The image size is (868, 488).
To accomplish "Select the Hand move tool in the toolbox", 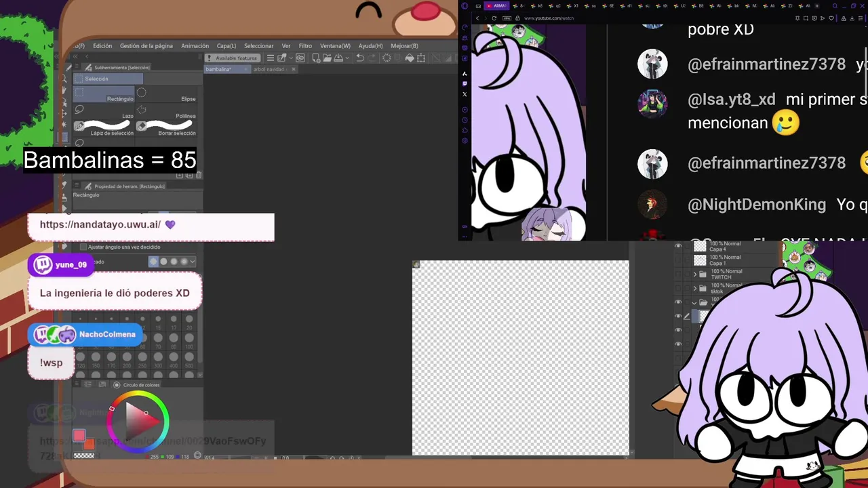I will click(x=64, y=90).
